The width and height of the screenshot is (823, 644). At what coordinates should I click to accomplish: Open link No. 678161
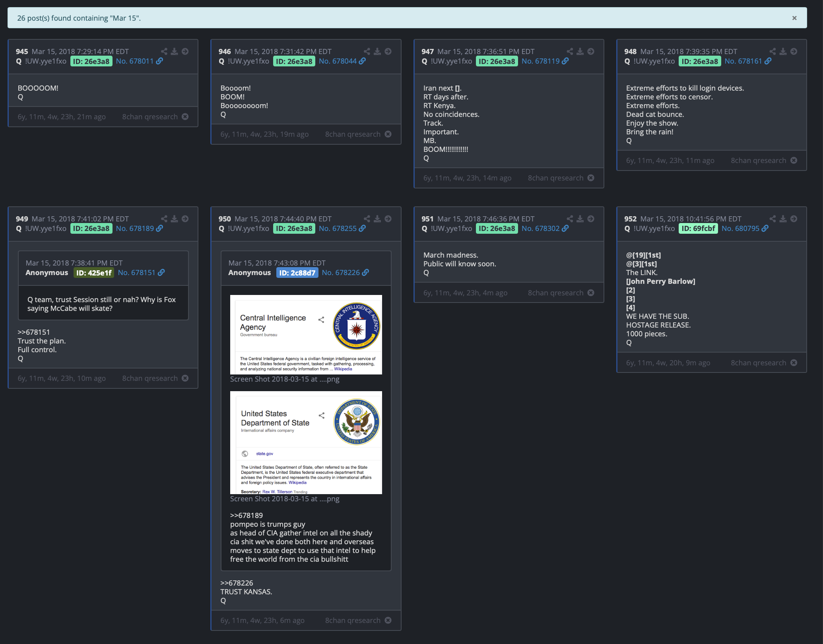point(748,61)
